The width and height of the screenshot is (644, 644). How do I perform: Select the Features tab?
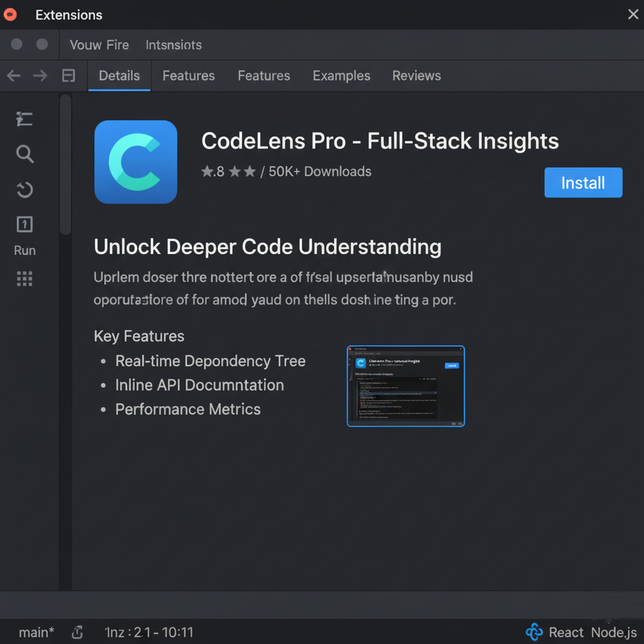click(x=188, y=75)
